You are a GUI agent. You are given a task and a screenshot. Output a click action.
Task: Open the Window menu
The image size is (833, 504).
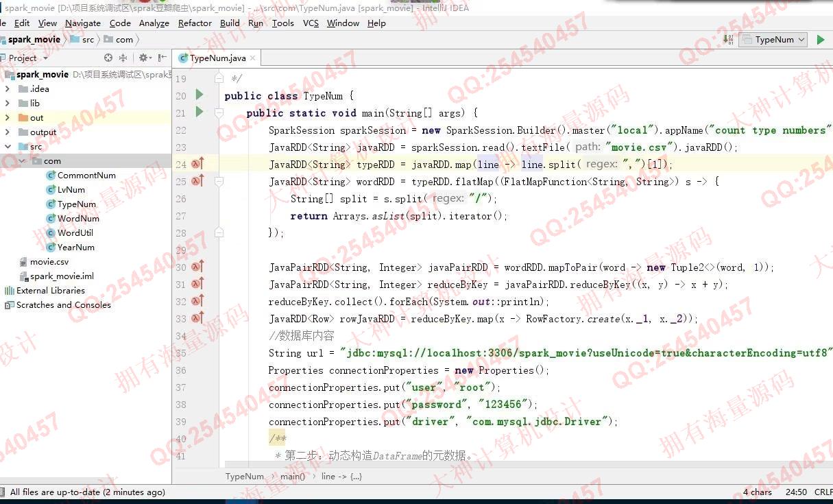pyautogui.click(x=343, y=23)
